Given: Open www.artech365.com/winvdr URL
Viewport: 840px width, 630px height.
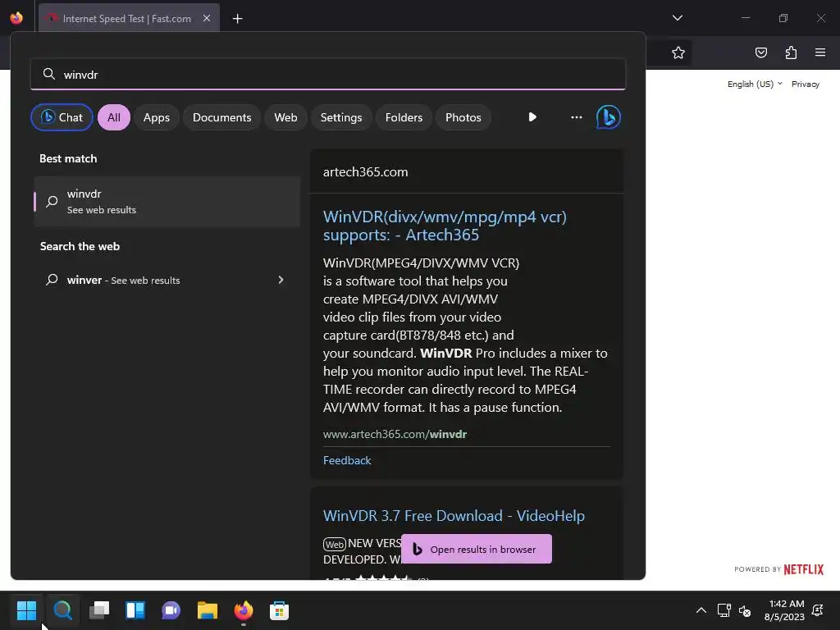Looking at the screenshot, I should tap(395, 434).
